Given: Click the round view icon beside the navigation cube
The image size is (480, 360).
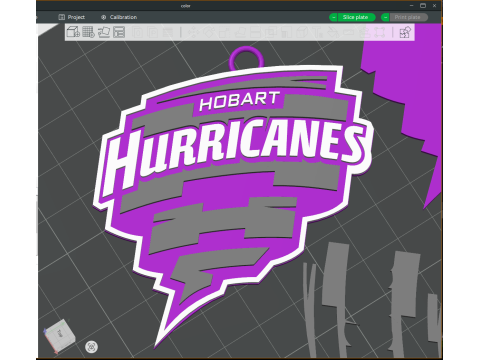Looking at the screenshot, I should tap(91, 347).
